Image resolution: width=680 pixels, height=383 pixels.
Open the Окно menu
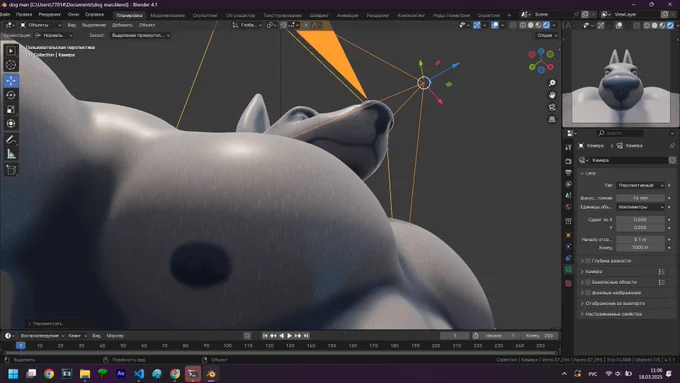pos(73,14)
